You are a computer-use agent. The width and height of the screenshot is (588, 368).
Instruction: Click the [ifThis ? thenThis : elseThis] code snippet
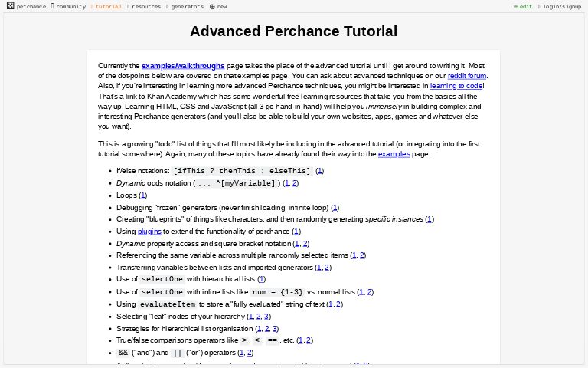click(x=242, y=171)
